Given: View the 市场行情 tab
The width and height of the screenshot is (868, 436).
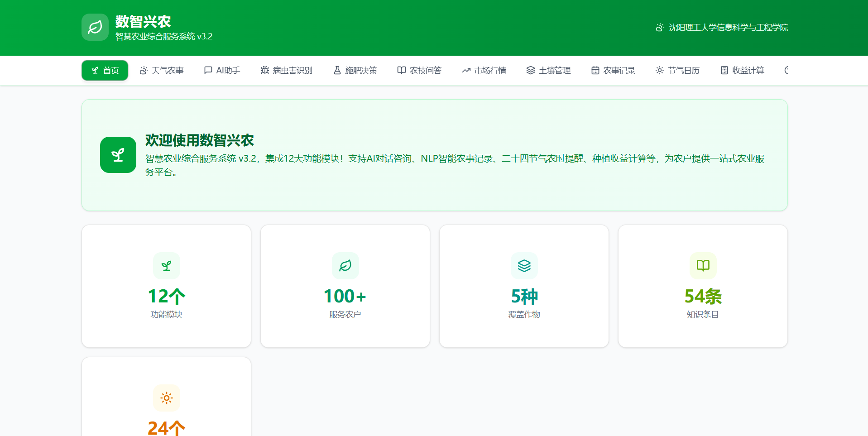Looking at the screenshot, I should [x=484, y=70].
